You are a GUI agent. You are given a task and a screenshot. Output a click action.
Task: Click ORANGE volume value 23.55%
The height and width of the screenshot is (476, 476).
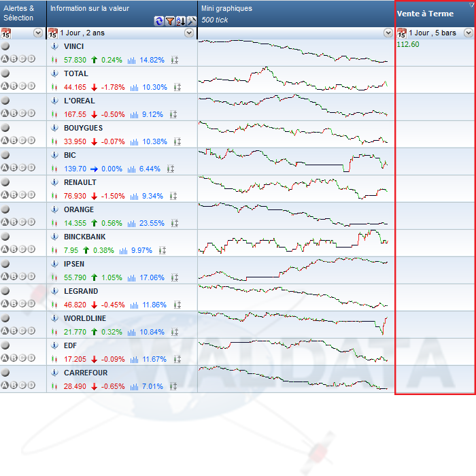(x=152, y=224)
